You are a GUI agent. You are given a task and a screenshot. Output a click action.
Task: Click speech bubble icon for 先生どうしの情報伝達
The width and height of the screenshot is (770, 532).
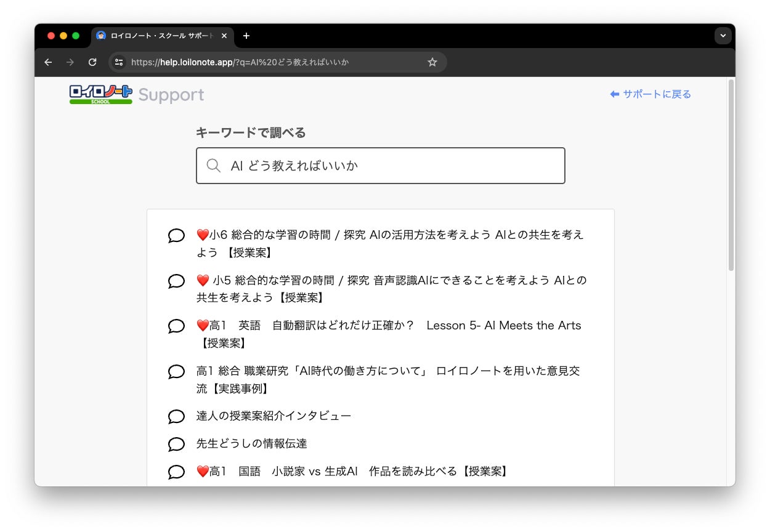(x=176, y=445)
